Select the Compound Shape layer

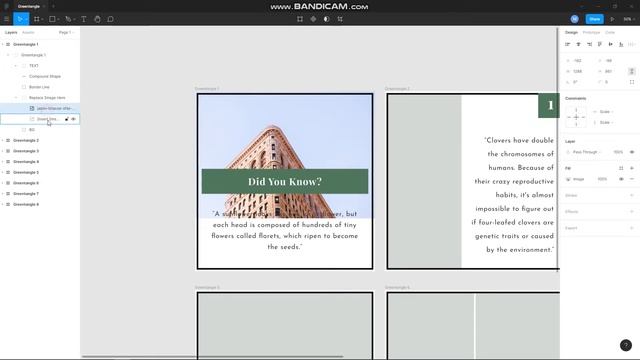(45, 76)
